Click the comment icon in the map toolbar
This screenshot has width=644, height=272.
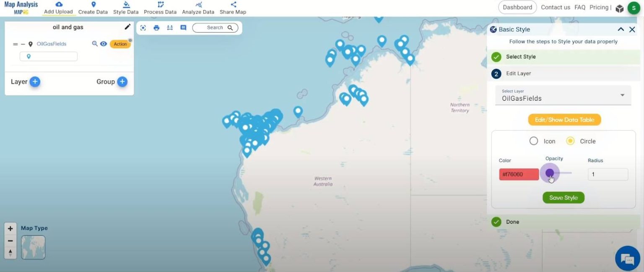[183, 28]
